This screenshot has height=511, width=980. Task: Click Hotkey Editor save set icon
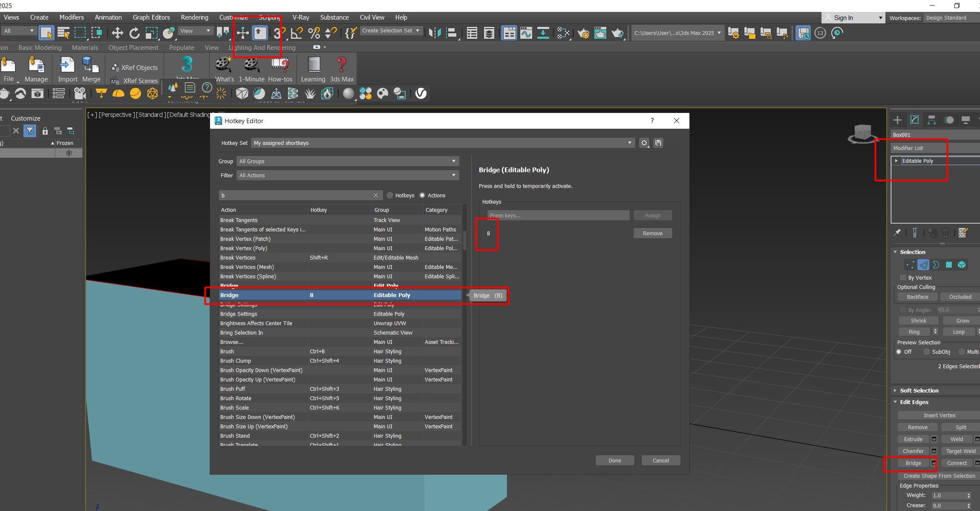(658, 143)
